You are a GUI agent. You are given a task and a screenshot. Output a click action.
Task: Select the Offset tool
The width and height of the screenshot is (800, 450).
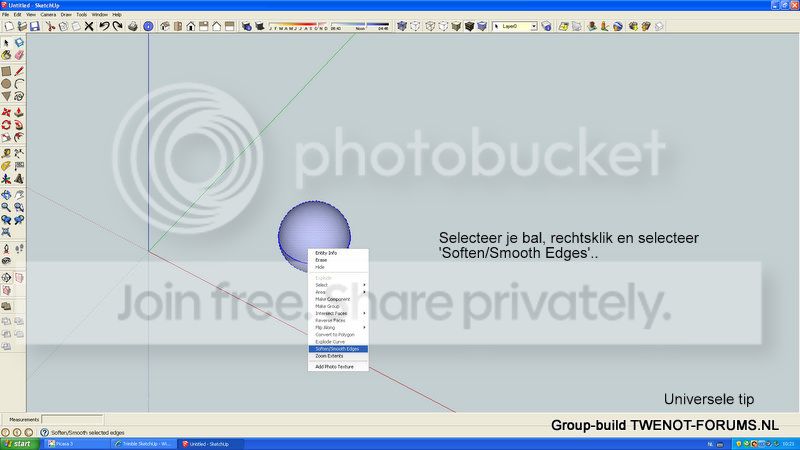[19, 137]
